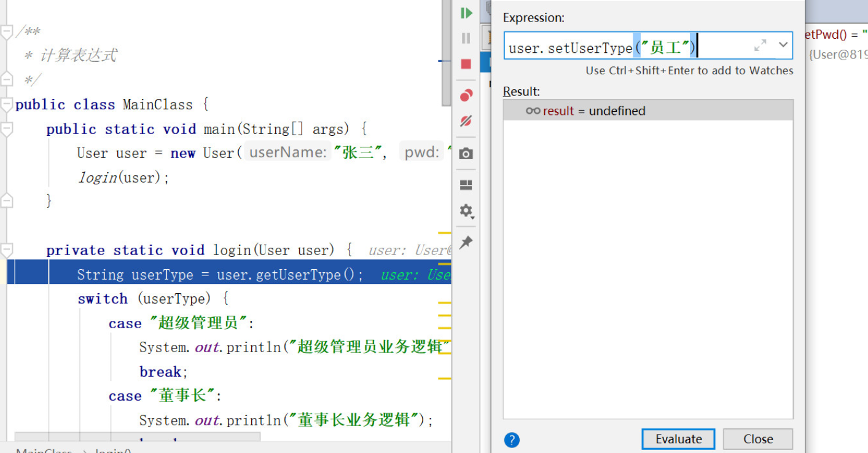Click the editor vertical scrollbar thumb
Image resolution: width=868 pixels, height=453 pixels.
[x=447, y=52]
